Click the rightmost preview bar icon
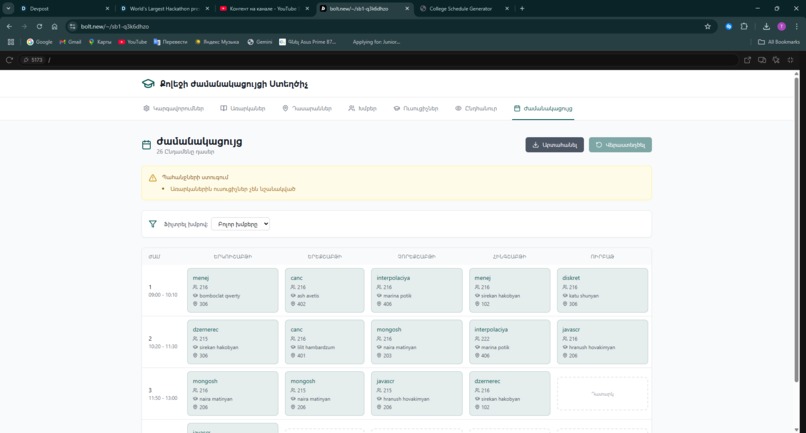The image size is (806, 433). (791, 60)
